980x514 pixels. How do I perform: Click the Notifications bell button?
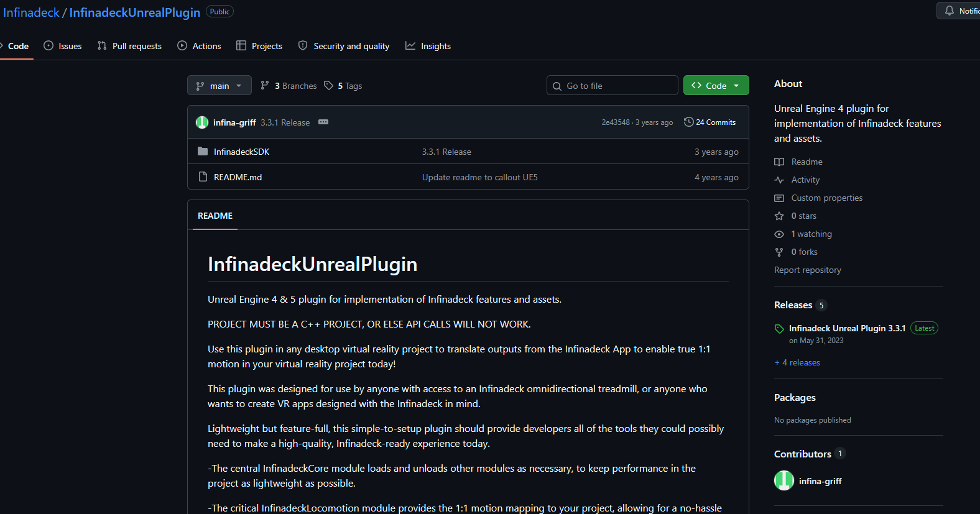click(x=958, y=11)
